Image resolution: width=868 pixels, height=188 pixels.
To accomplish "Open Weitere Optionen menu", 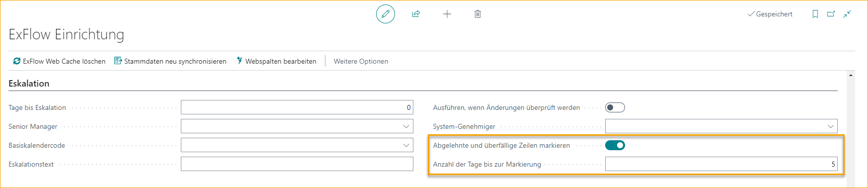I will coord(361,61).
